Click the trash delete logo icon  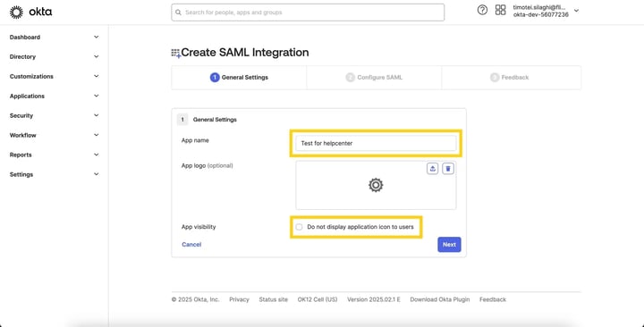click(448, 169)
